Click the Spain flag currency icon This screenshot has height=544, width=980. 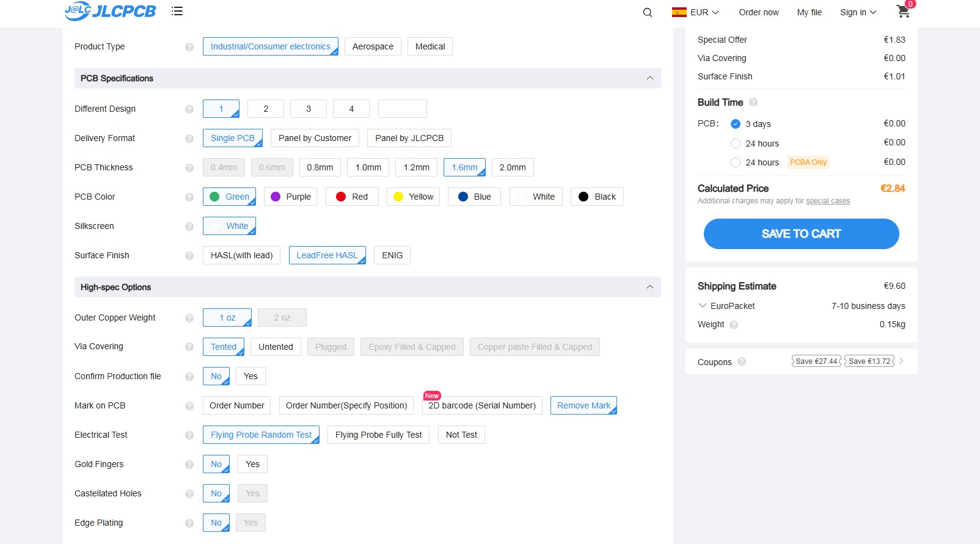(679, 12)
